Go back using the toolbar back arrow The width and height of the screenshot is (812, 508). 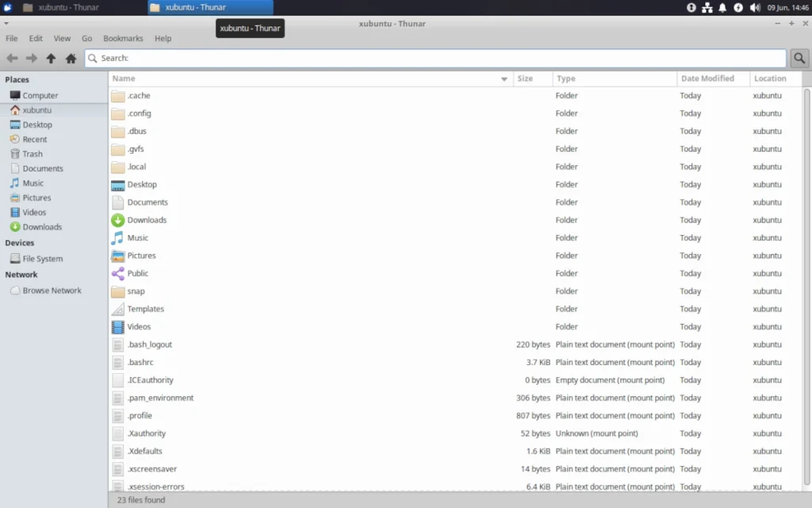(x=12, y=58)
